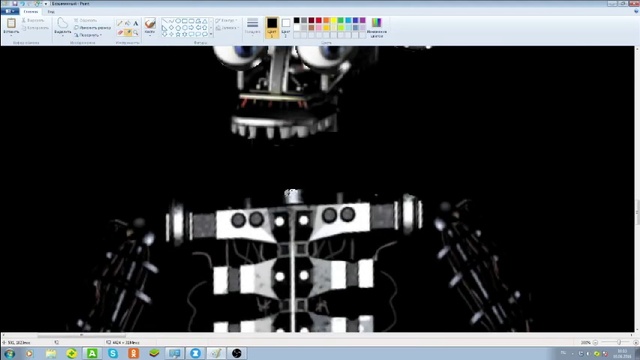The height and width of the screenshot is (360, 640).
Task: Choose the Right triangle shape
Action: coord(164,28)
